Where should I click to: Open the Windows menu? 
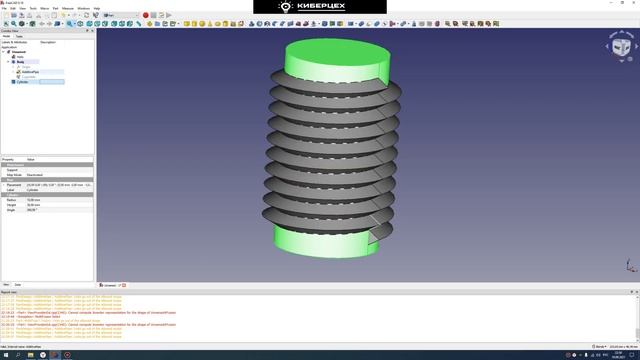click(84, 8)
